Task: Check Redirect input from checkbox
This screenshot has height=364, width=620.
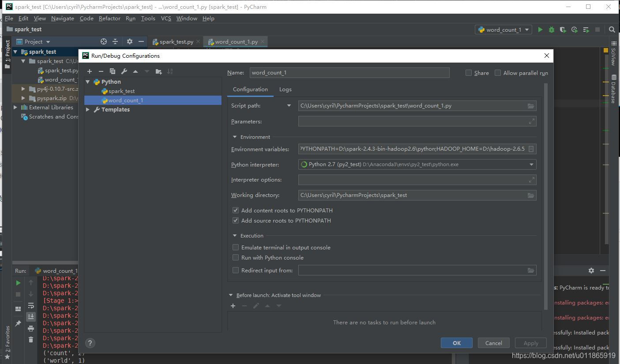Action: tap(236, 270)
